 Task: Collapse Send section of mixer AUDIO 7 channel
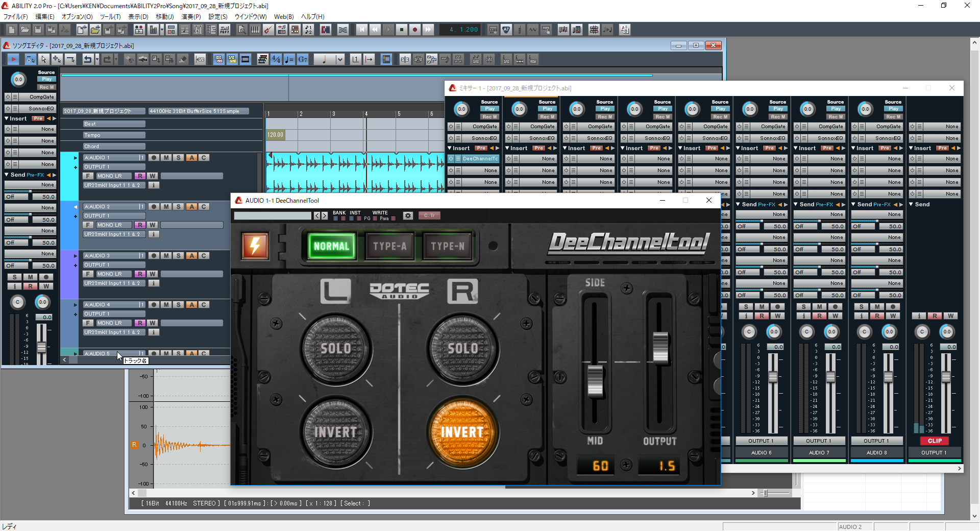click(796, 204)
